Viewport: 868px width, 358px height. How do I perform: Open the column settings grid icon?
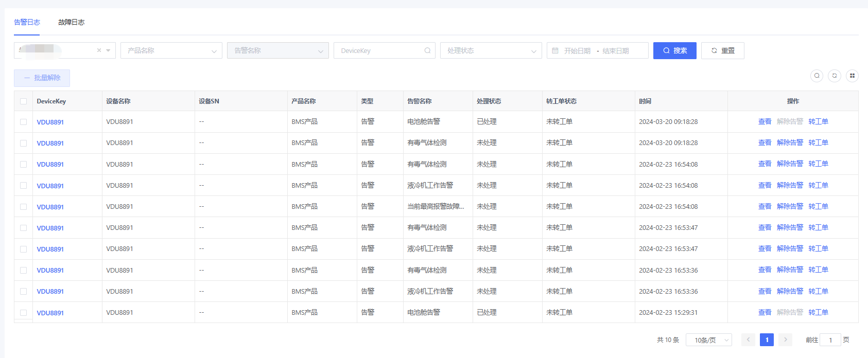[852, 76]
